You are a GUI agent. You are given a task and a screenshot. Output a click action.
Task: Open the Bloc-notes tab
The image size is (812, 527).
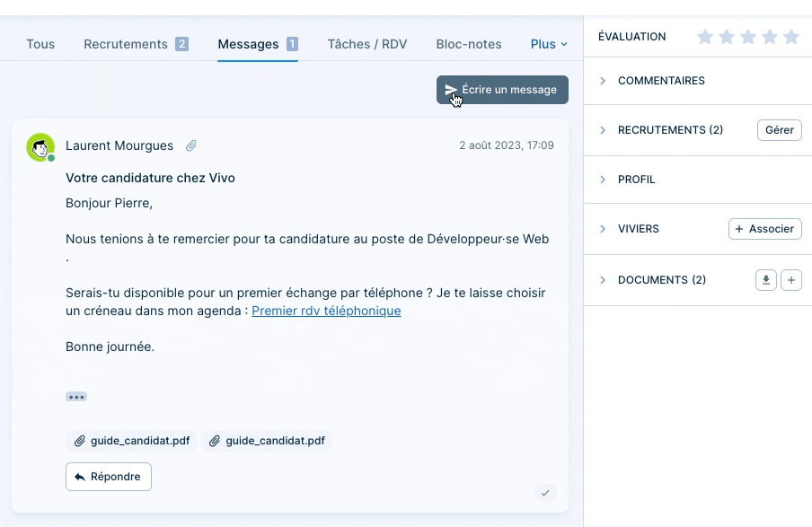[468, 43]
